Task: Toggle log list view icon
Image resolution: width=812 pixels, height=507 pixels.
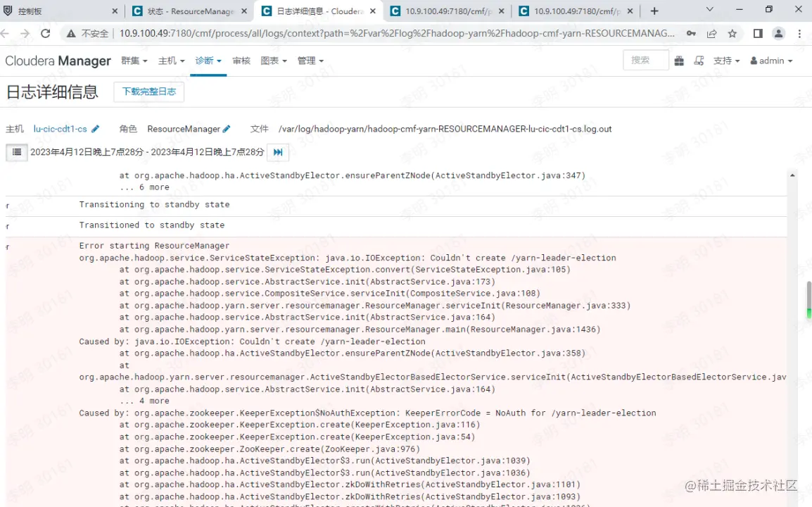Action: (17, 152)
